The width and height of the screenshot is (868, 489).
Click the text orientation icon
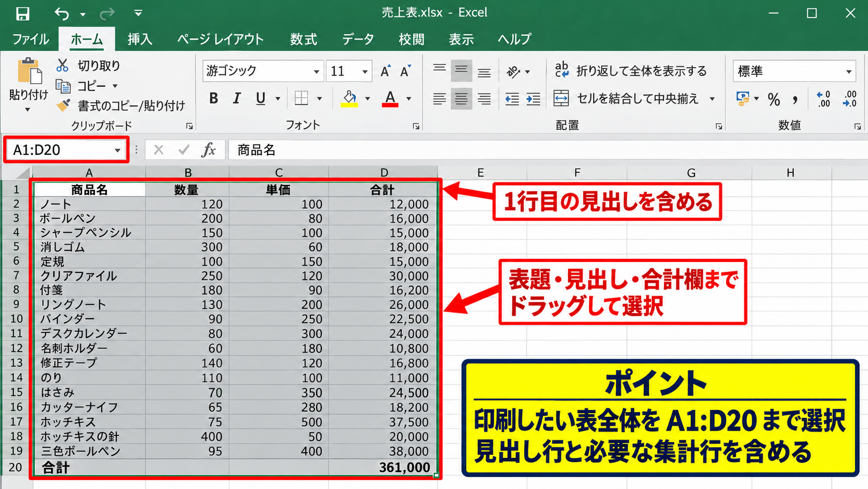(513, 72)
